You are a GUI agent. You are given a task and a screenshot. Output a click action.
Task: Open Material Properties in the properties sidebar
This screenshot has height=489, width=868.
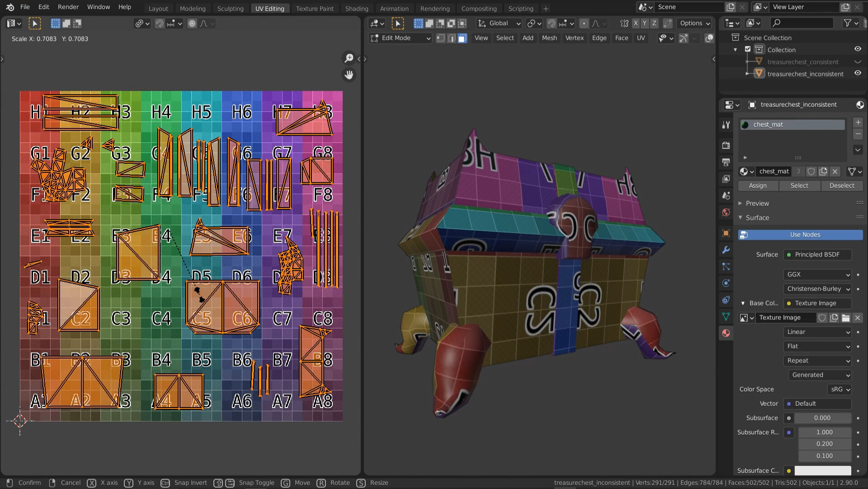(726, 333)
